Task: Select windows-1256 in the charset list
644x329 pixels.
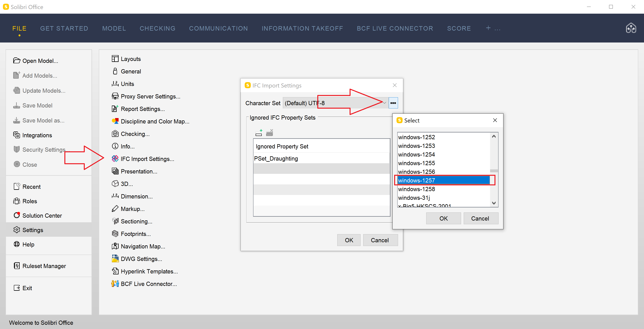Action: pos(444,172)
